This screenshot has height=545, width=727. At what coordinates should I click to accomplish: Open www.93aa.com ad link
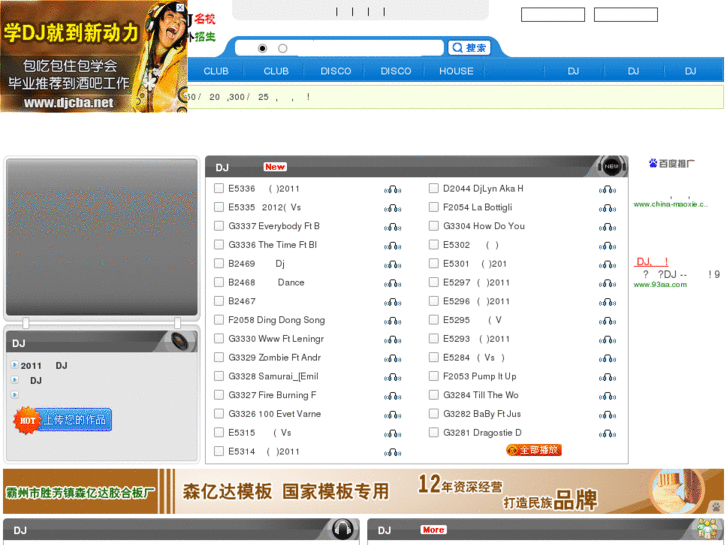pyautogui.click(x=660, y=285)
